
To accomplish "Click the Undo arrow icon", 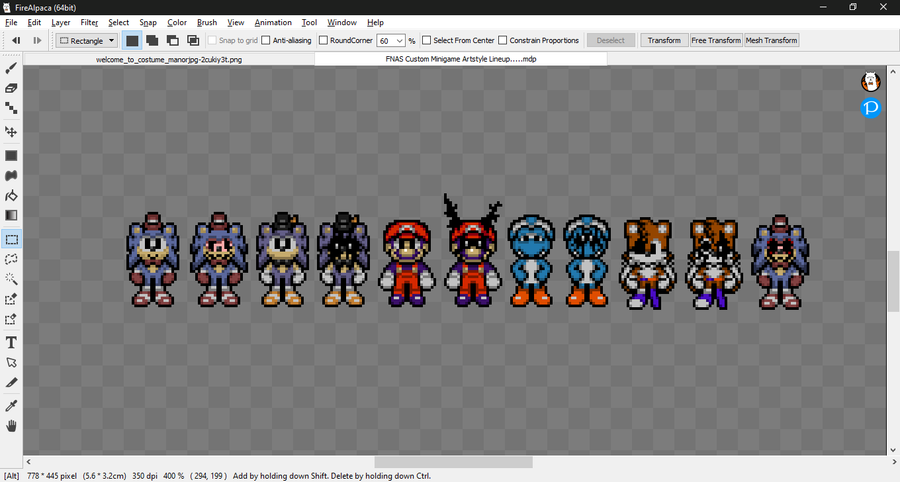I will pyautogui.click(x=16, y=40).
